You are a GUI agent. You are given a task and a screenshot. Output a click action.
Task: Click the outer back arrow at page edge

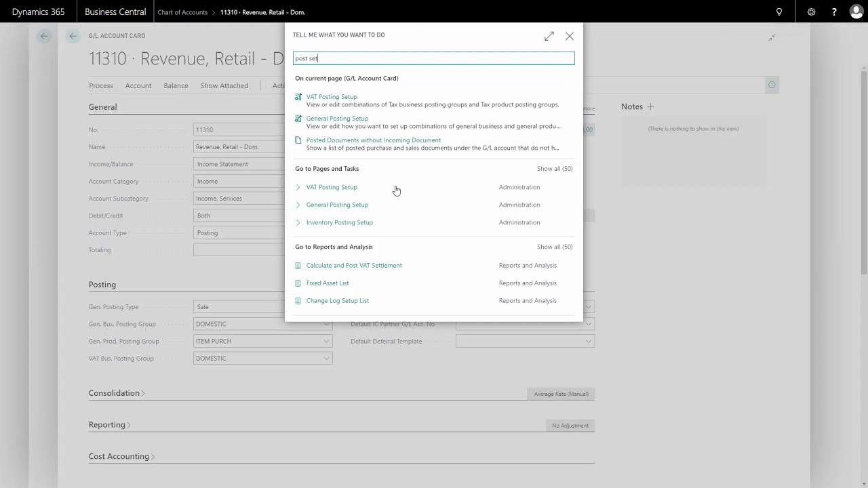coord(44,36)
